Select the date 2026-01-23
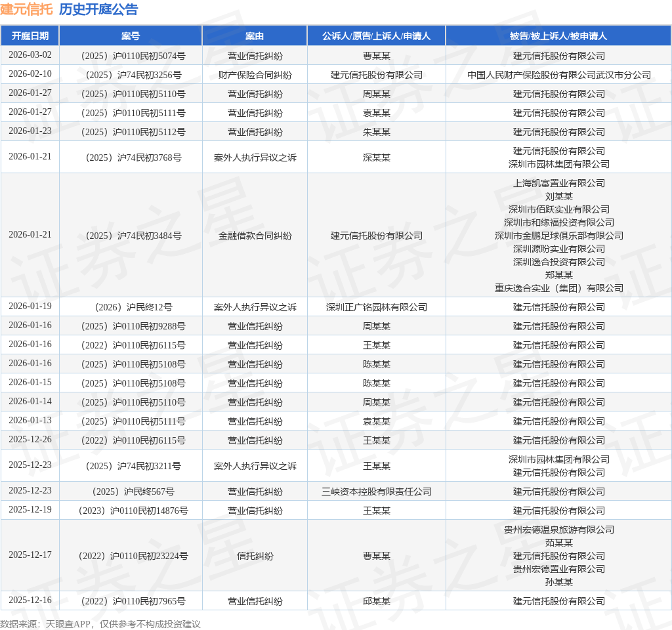This screenshot has height=630, width=672. point(30,131)
